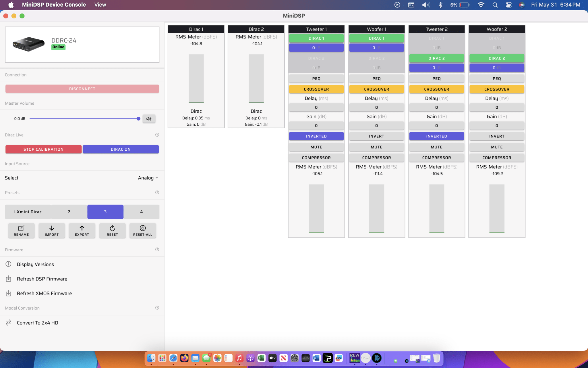Image resolution: width=588 pixels, height=368 pixels.
Task: Click the Tweeter 1 Dirac 1 gain value
Action: (x=316, y=48)
